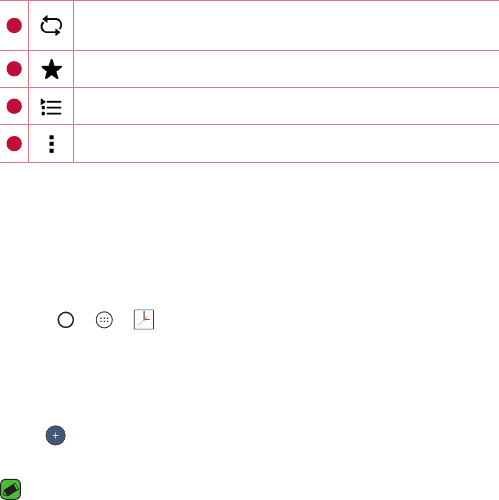
Task: Open the three vertical dots menu
Action: coord(51,144)
